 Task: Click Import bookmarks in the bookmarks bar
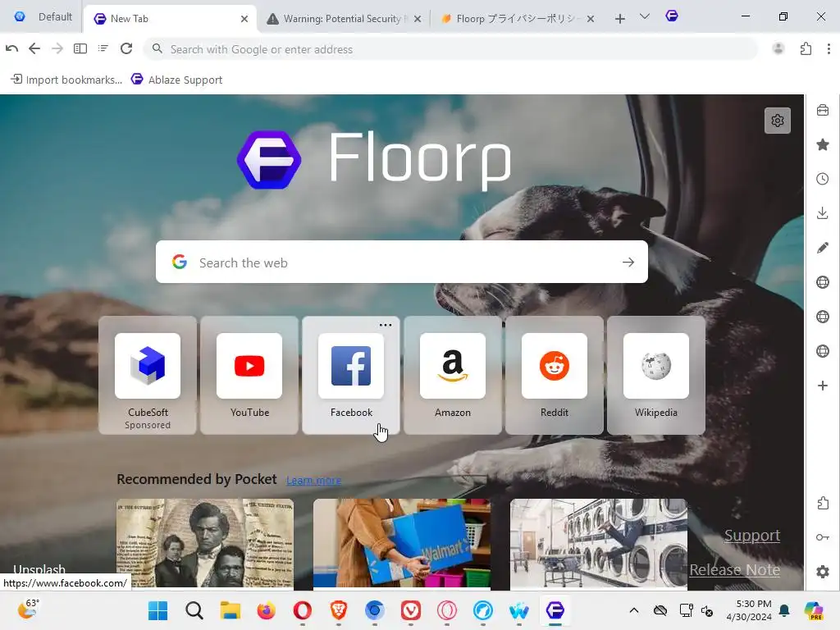point(66,80)
